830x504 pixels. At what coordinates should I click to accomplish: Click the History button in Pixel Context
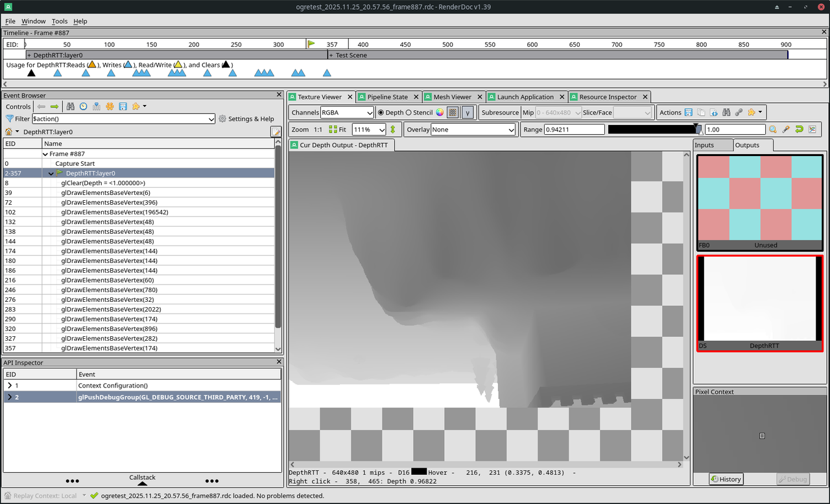click(x=726, y=479)
